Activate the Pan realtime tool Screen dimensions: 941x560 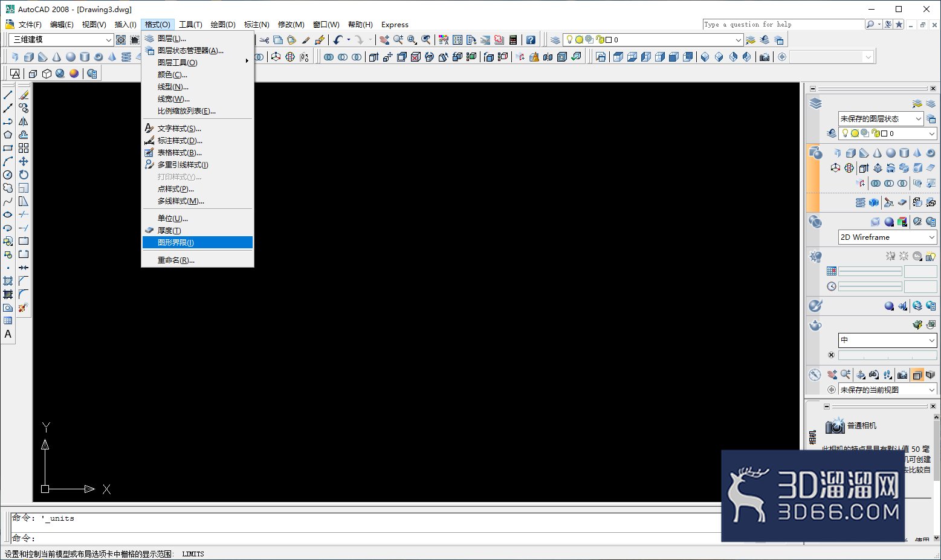click(384, 40)
